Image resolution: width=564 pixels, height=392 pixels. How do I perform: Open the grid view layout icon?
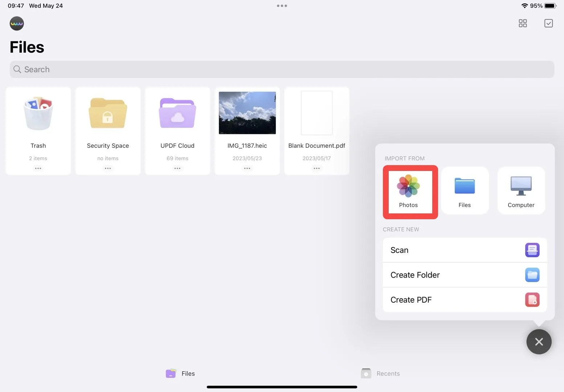[x=523, y=23]
